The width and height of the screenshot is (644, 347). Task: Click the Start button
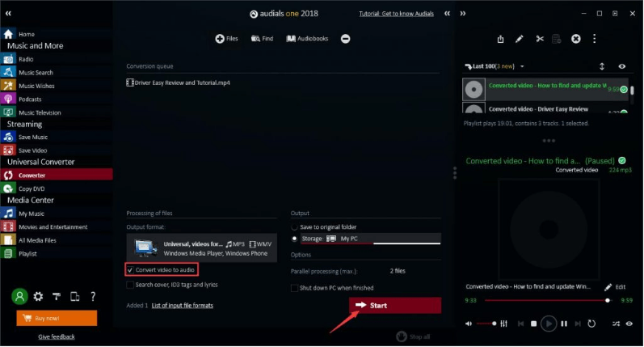(x=395, y=306)
